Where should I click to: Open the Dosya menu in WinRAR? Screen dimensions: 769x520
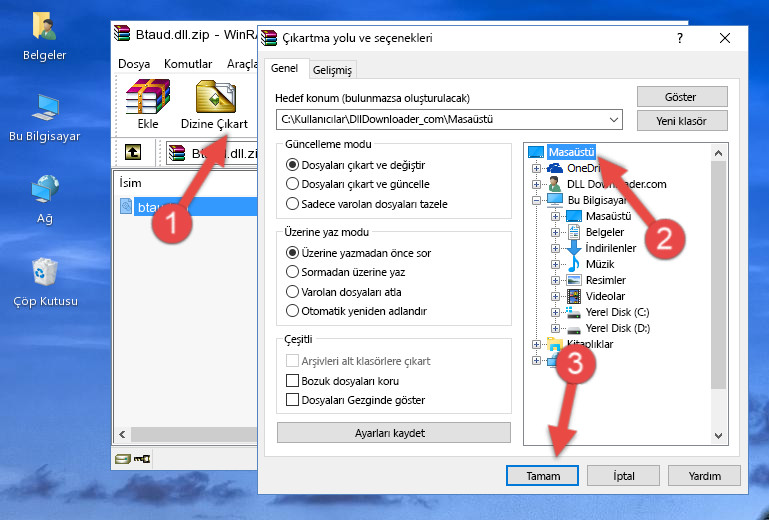[x=134, y=64]
